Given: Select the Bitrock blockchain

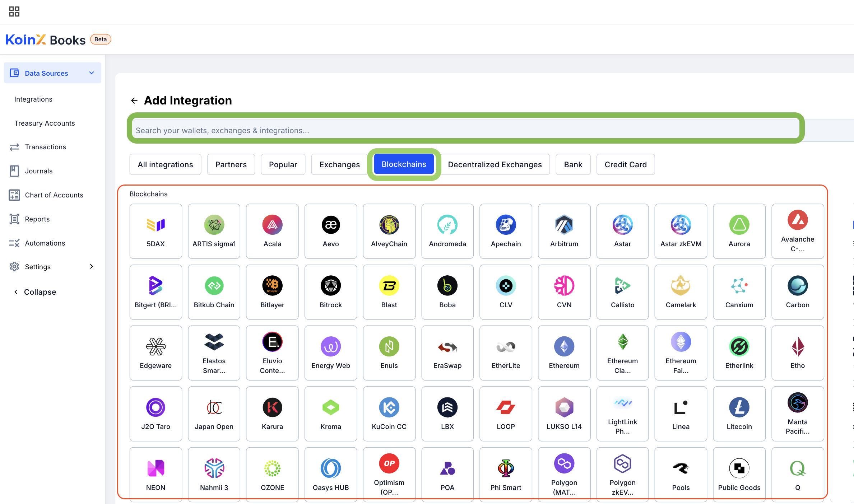Looking at the screenshot, I should click(331, 292).
